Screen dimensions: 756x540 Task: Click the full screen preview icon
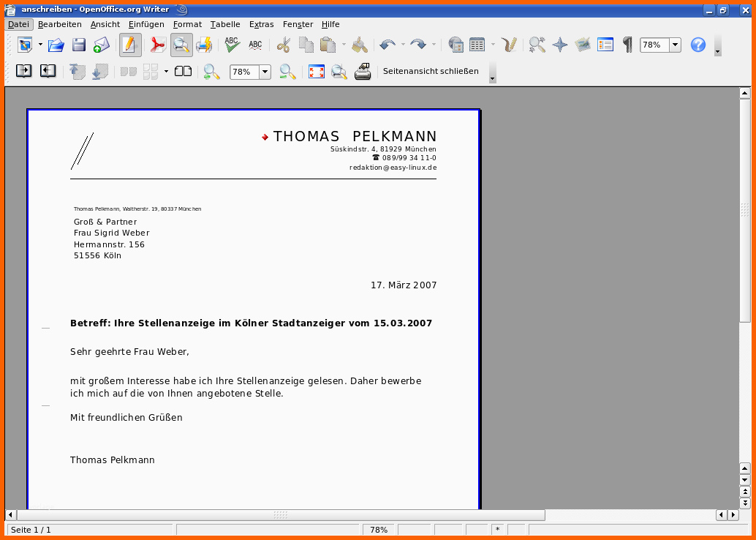click(x=316, y=72)
